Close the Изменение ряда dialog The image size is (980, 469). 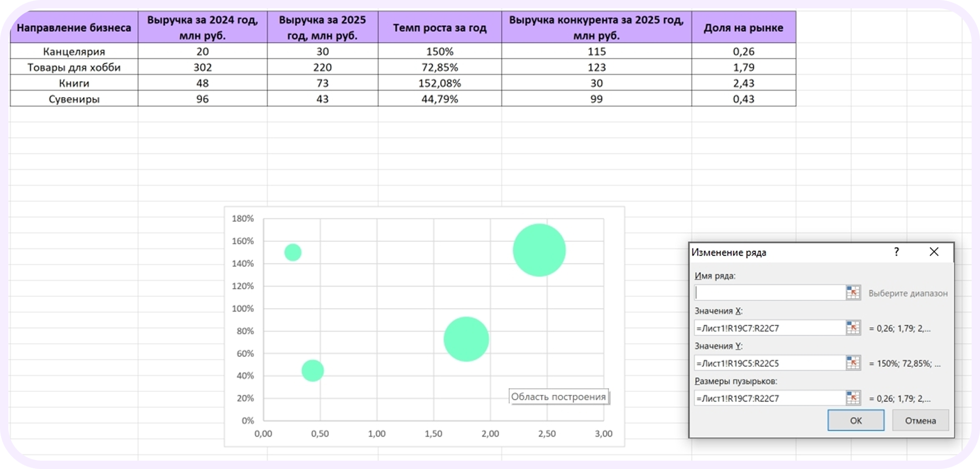pyautogui.click(x=934, y=252)
